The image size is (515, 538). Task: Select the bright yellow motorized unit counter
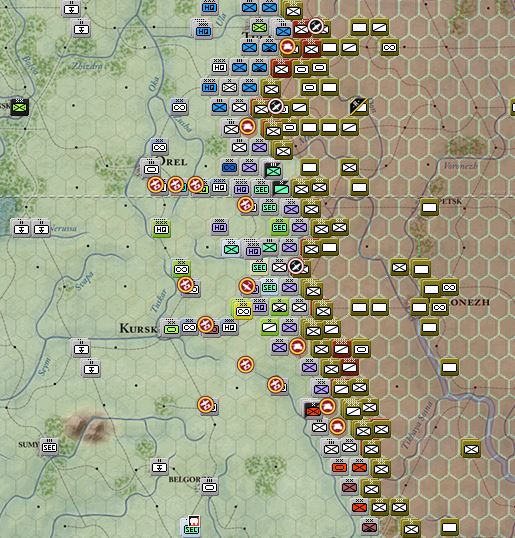coord(243,312)
